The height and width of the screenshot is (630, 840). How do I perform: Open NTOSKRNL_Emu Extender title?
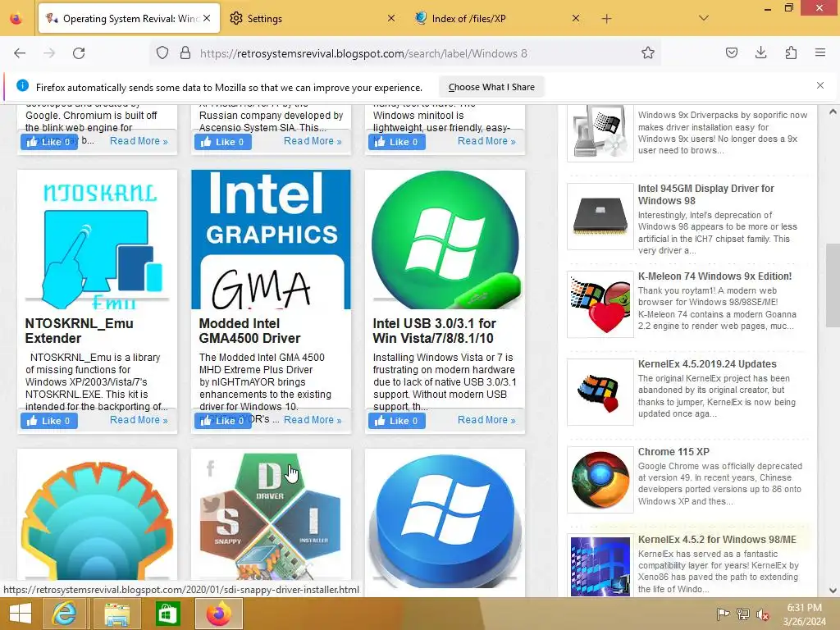pyautogui.click(x=80, y=331)
